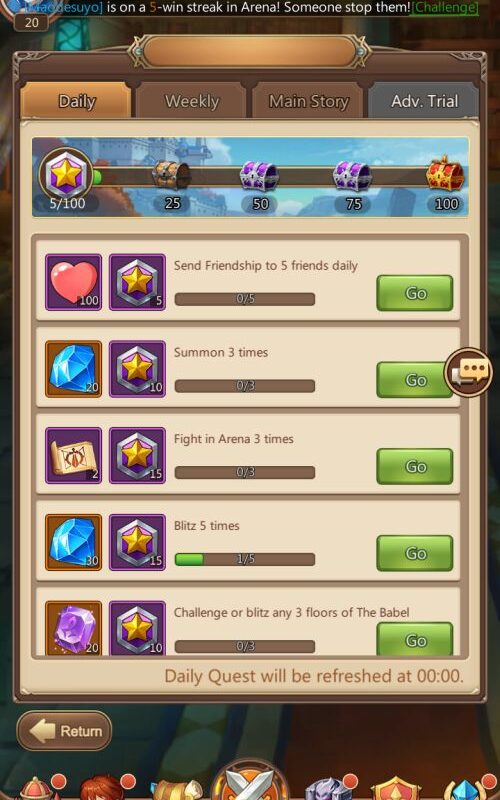The width and height of the screenshot is (500, 800).
Task: Click Go for Blitz 5 times quest
Action: click(415, 553)
